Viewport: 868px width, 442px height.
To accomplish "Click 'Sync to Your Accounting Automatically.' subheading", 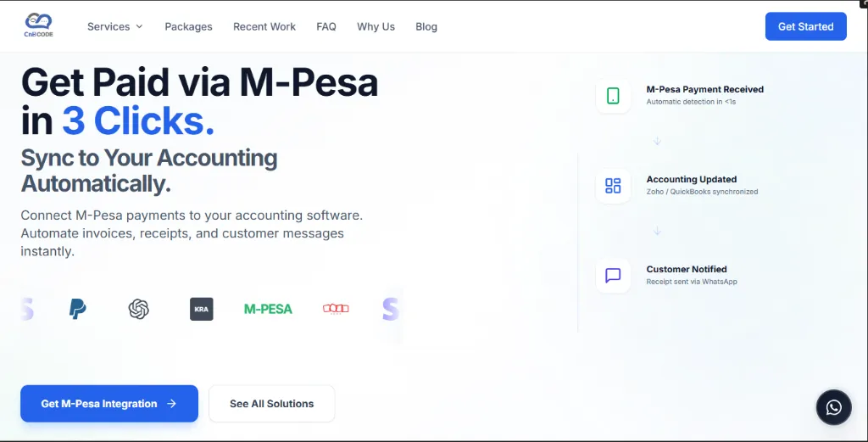I will (149, 171).
